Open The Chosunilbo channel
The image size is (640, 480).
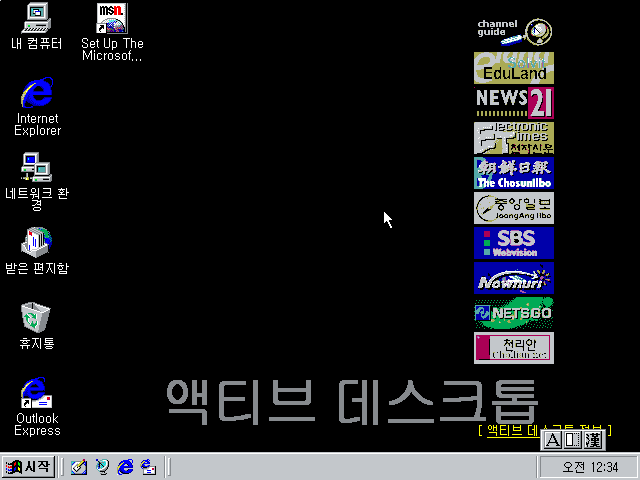point(514,173)
